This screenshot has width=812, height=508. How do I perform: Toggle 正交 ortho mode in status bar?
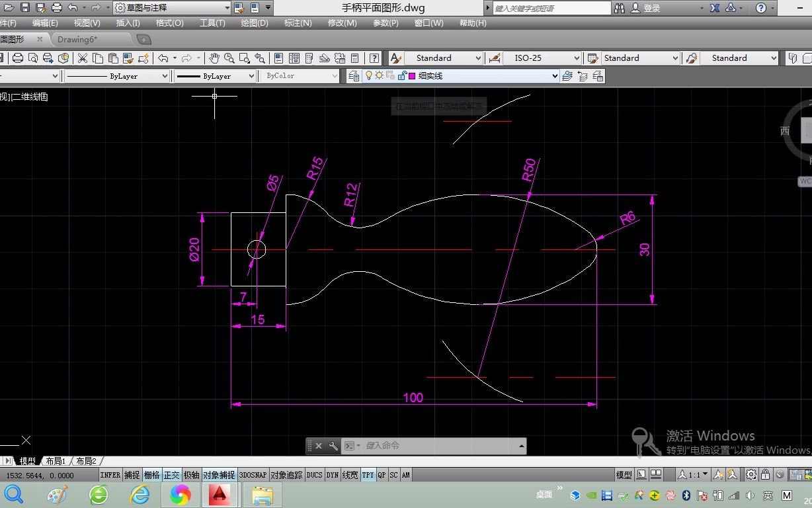(172, 475)
